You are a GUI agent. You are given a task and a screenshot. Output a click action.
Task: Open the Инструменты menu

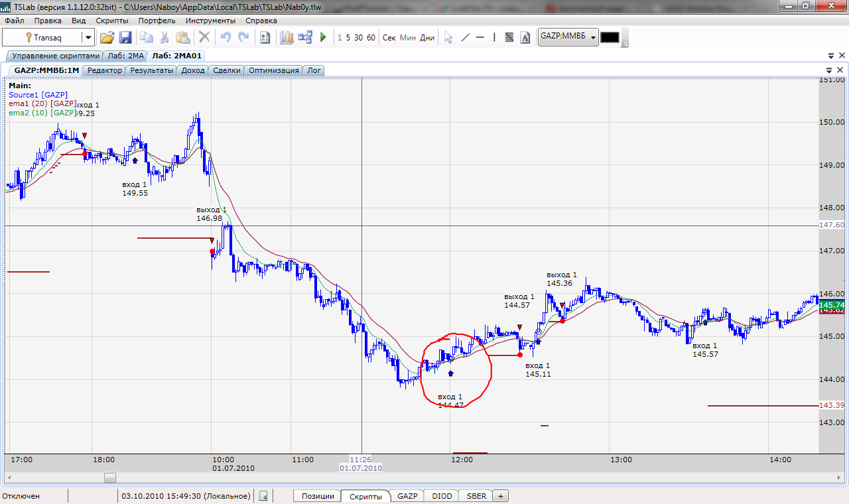click(210, 21)
